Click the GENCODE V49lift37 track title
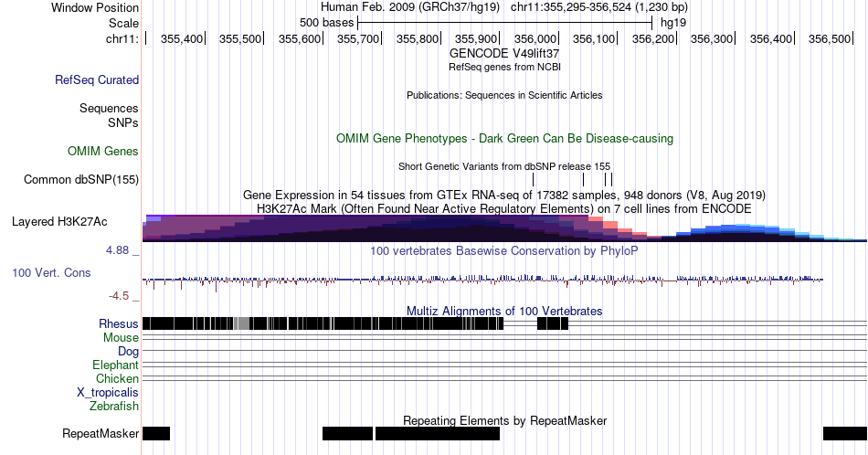 [504, 53]
